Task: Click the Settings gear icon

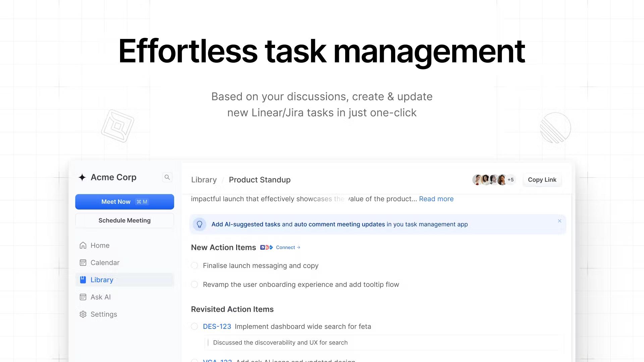Action: [x=83, y=314]
